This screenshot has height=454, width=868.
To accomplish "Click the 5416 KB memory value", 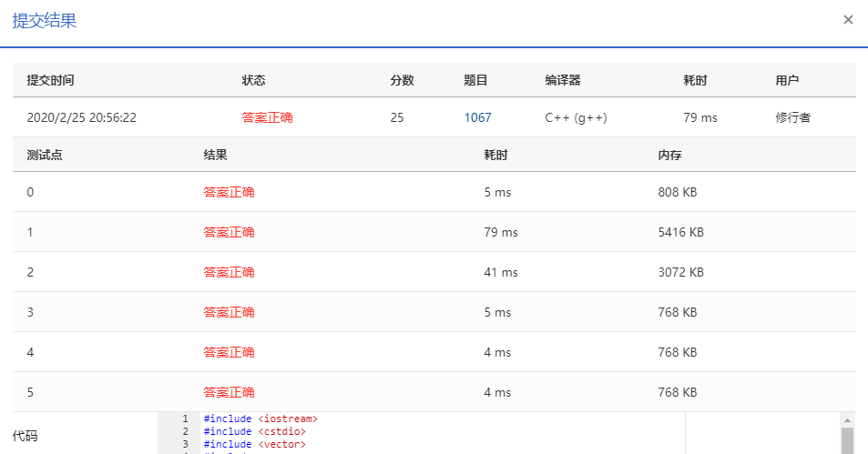I will point(681,232).
